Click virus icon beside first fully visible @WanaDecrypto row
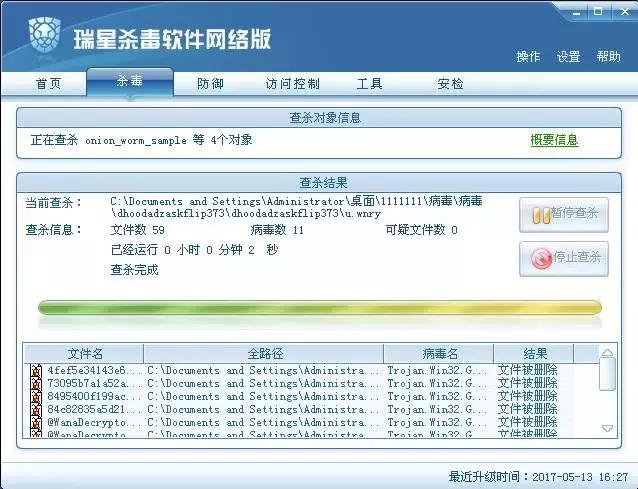638x489 pixels. [36, 423]
